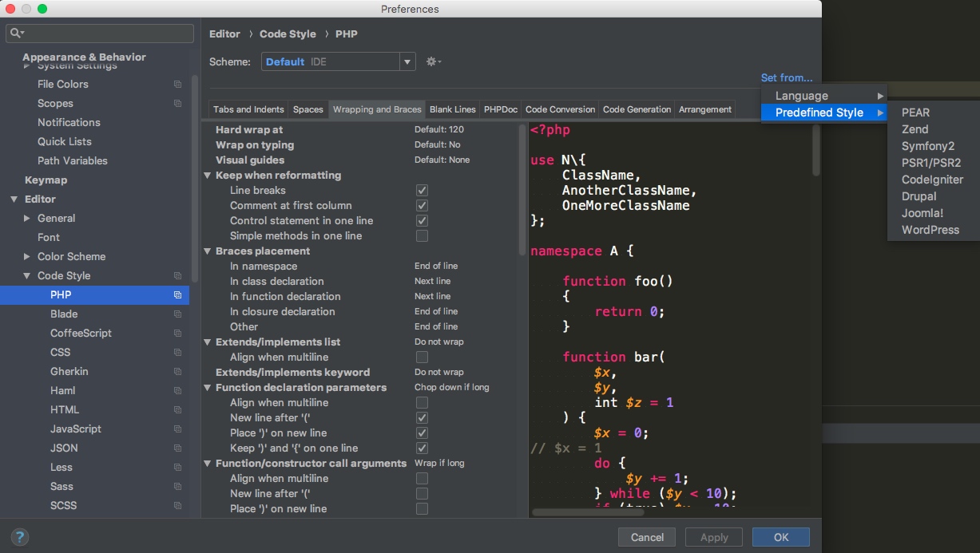Click the Apply button
Screen dimensions: 980x553
[714, 537]
